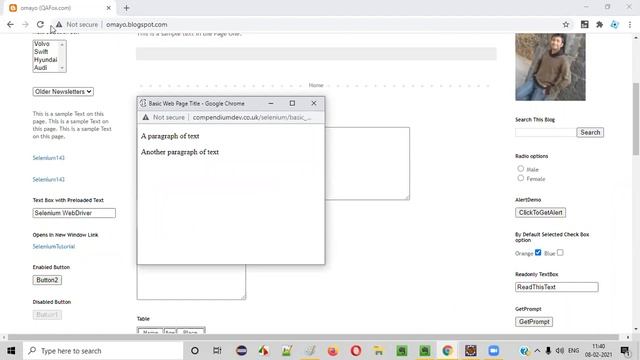Open Firefox from taskbar

tap(333, 351)
